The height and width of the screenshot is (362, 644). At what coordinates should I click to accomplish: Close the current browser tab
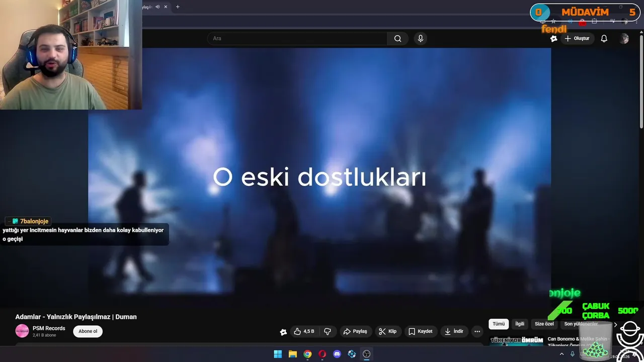click(x=166, y=7)
